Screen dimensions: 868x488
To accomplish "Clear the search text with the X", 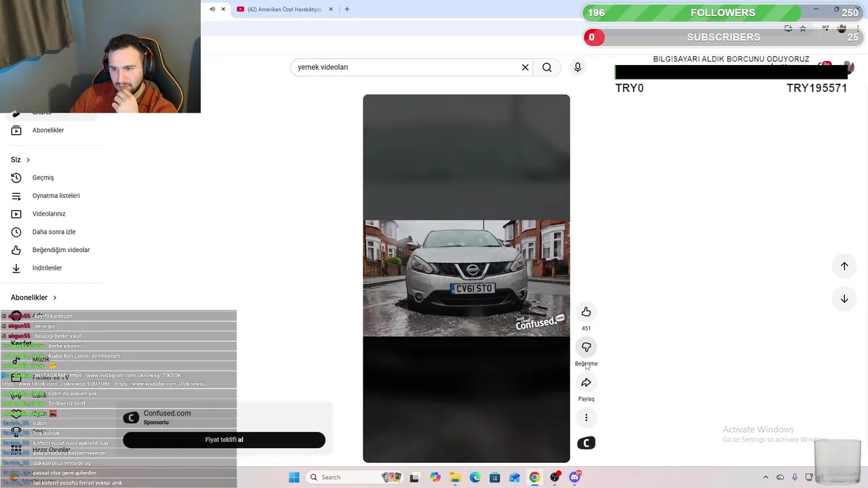I will (525, 67).
